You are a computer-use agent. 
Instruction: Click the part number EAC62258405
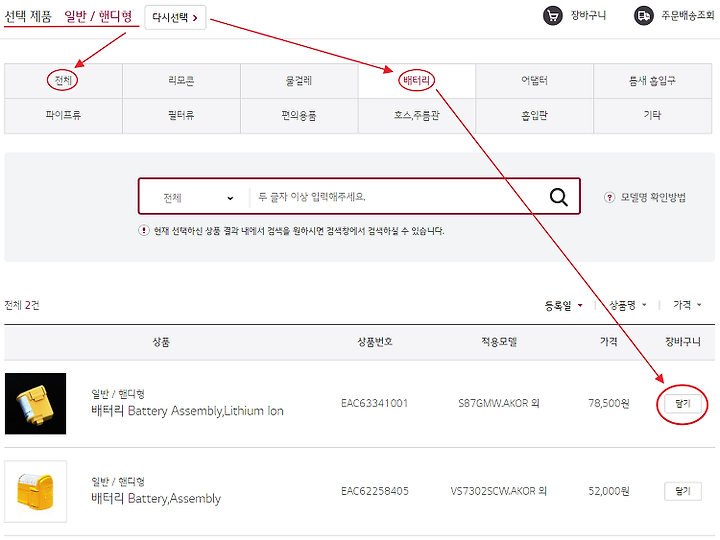[375, 491]
